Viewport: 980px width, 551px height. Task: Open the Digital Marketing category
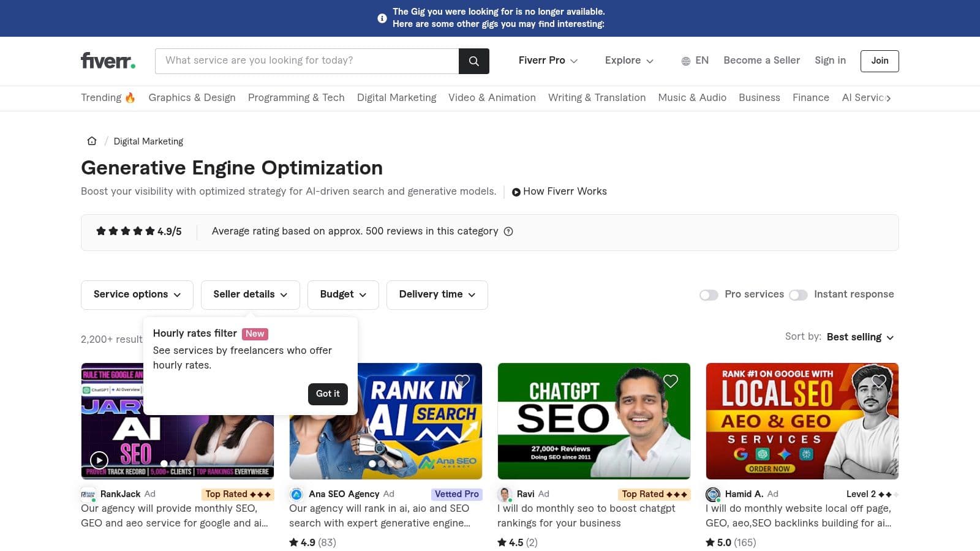point(396,98)
